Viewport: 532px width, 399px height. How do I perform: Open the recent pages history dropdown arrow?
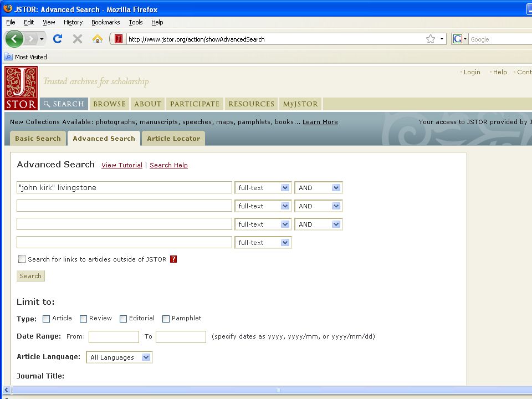(x=42, y=39)
